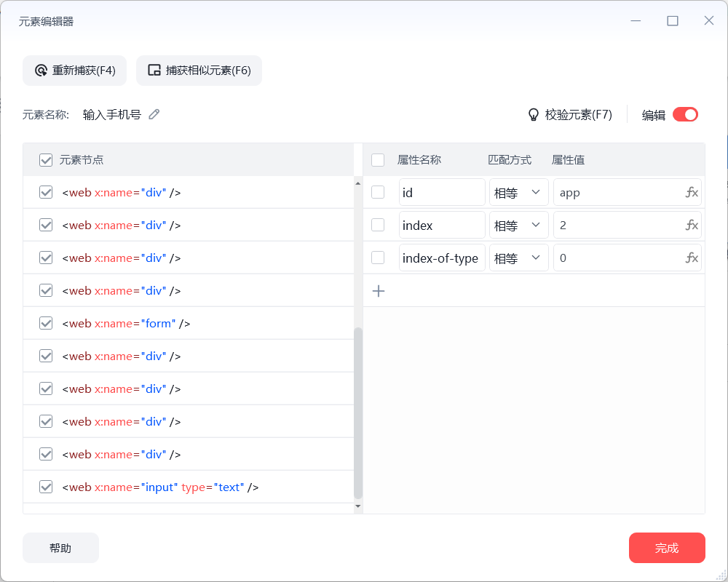Screen dimensions: 728x582
Task: Click the id attribute name field
Action: [x=442, y=192]
